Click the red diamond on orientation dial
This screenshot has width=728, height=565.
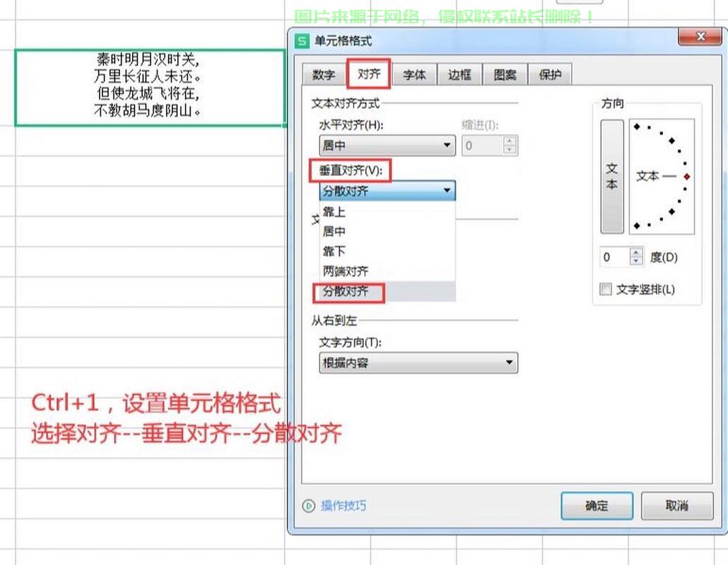[x=686, y=177]
